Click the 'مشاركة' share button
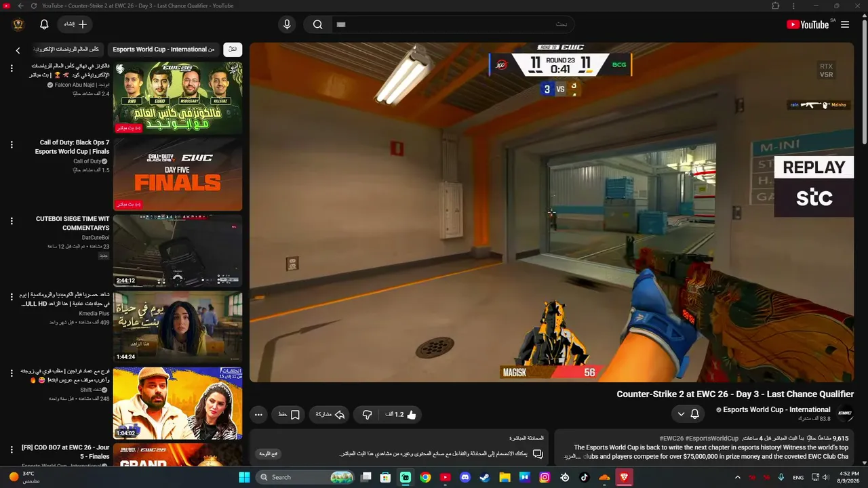868x488 pixels. coord(330,414)
